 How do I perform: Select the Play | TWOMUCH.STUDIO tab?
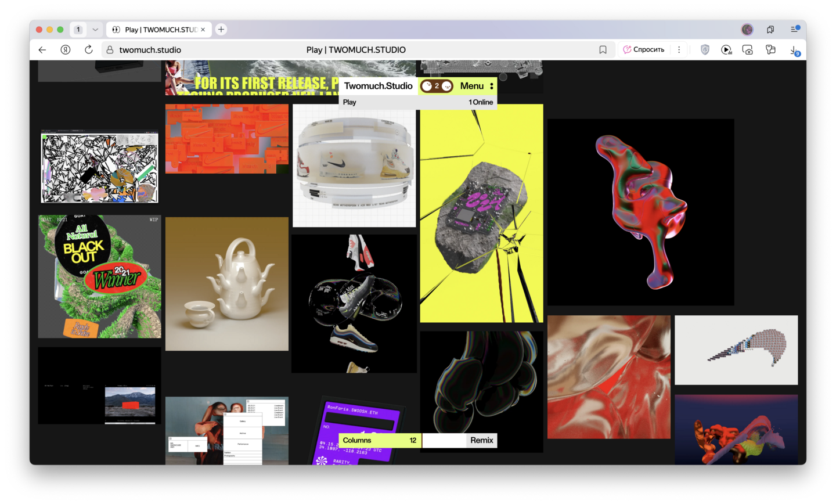(x=158, y=30)
